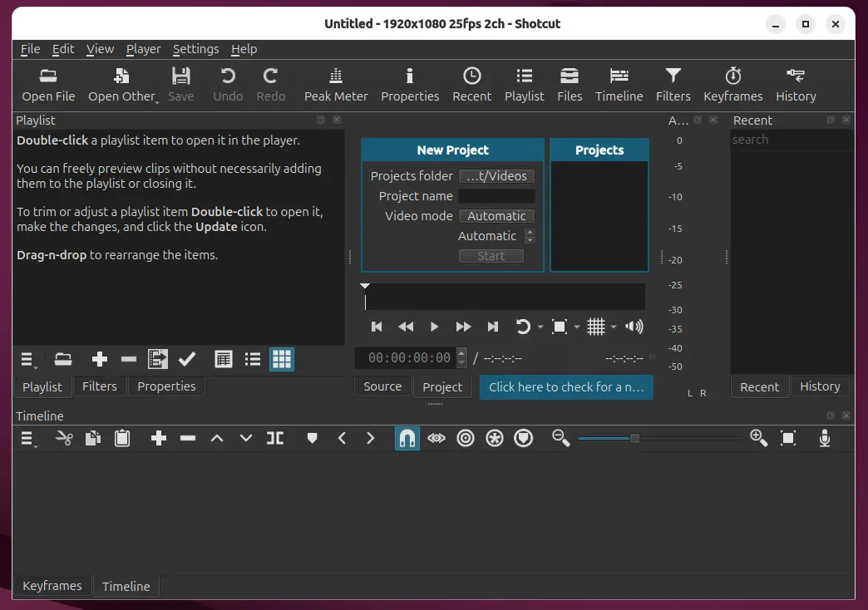Open the player grid display options dropdown
The width and height of the screenshot is (868, 610).
click(x=612, y=327)
